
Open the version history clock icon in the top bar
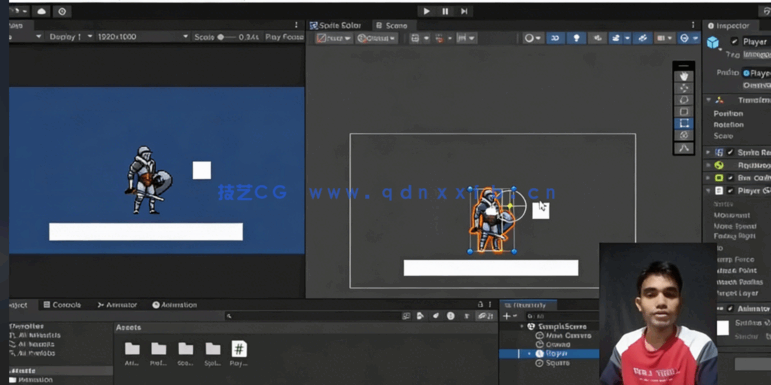click(62, 11)
